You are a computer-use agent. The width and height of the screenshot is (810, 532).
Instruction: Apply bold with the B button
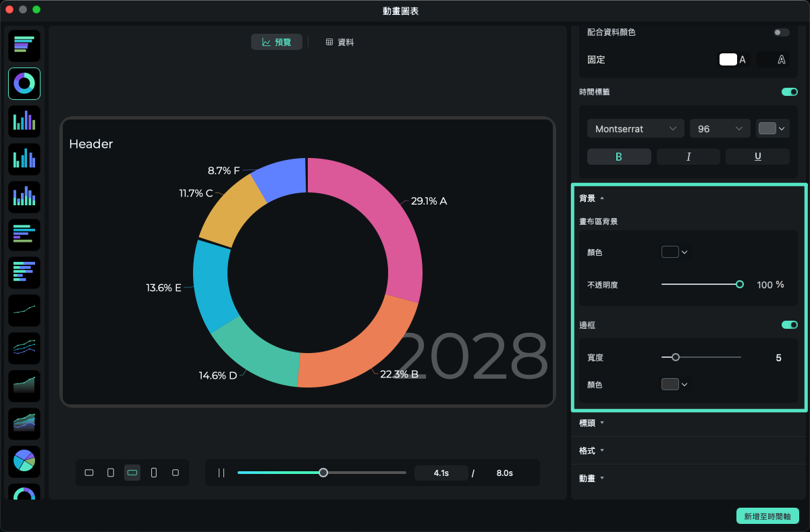pyautogui.click(x=619, y=157)
